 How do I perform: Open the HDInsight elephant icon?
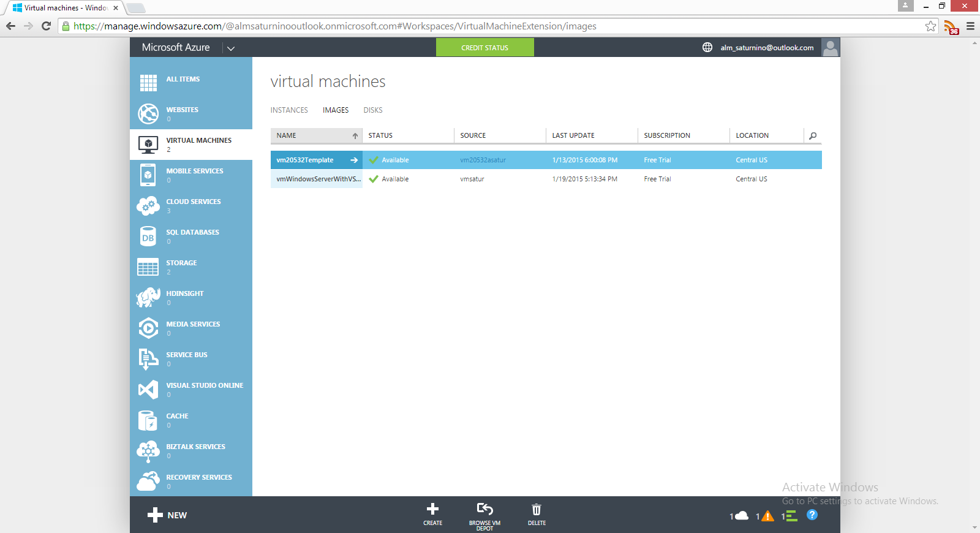coord(148,298)
